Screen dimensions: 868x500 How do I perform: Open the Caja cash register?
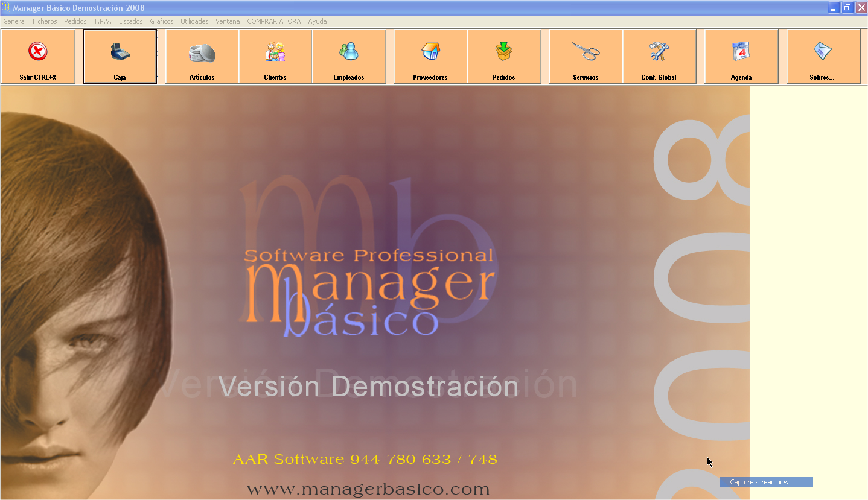[120, 56]
